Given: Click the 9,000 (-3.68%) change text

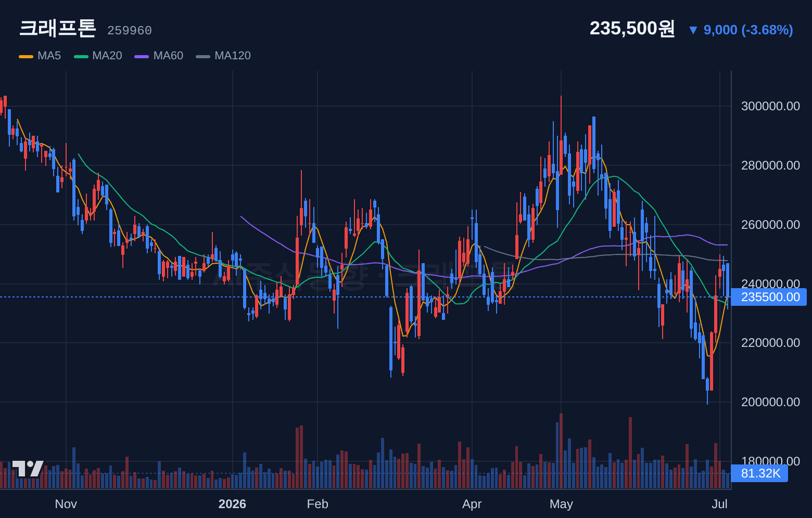Looking at the screenshot, I should [748, 30].
